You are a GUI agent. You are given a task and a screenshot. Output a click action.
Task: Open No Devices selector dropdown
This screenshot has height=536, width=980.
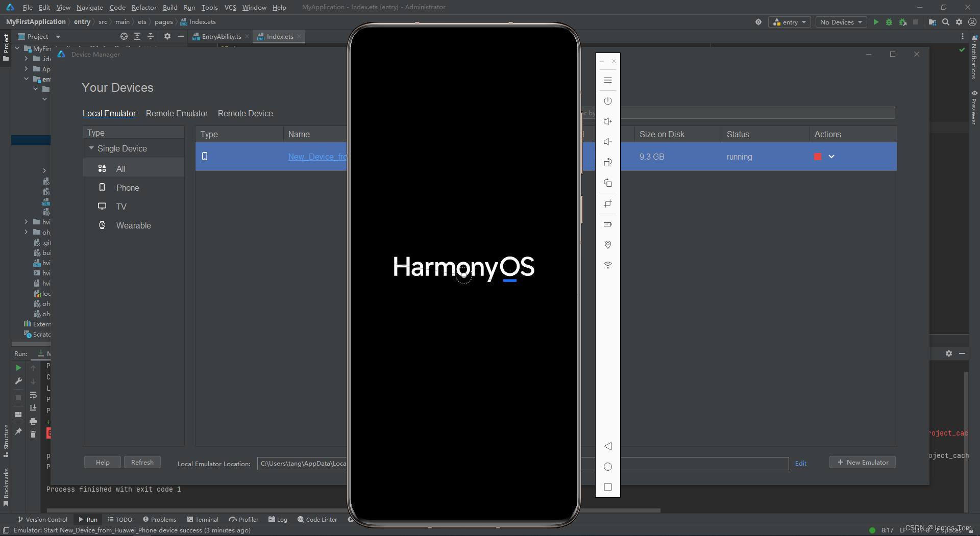click(841, 22)
